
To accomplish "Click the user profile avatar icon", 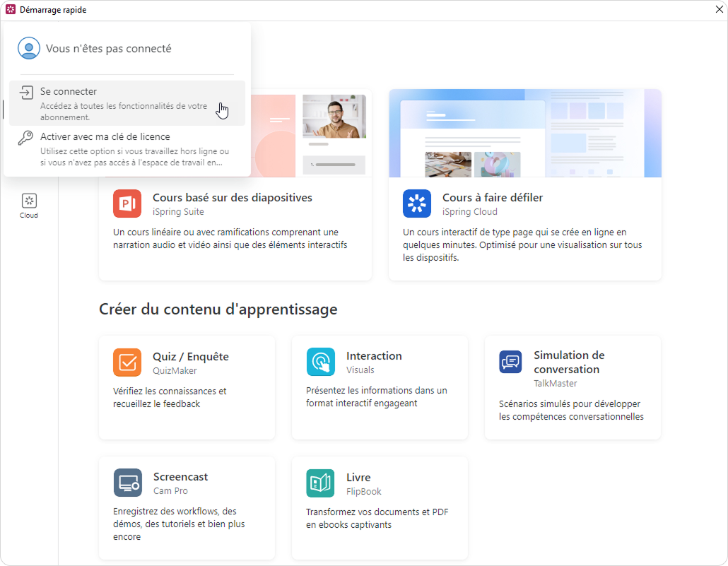I will tap(29, 49).
